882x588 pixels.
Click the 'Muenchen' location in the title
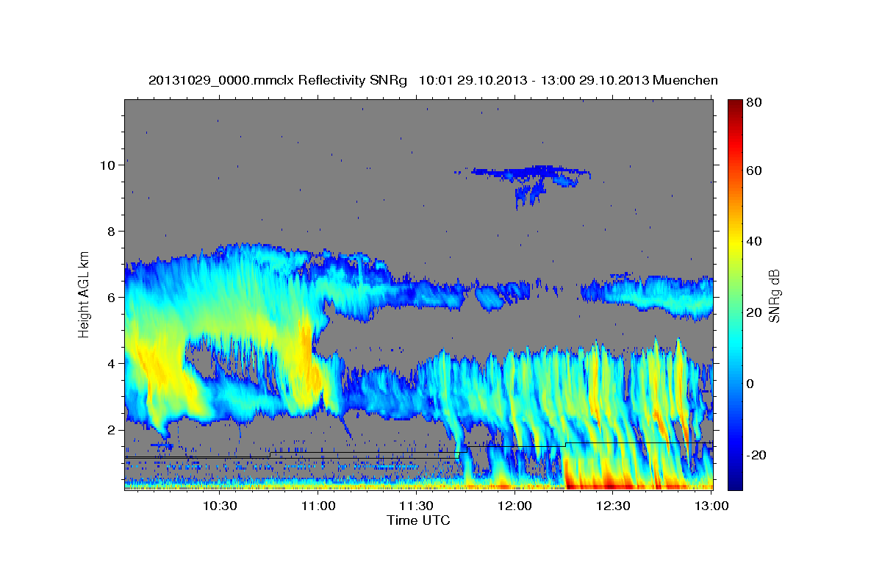pyautogui.click(x=685, y=80)
